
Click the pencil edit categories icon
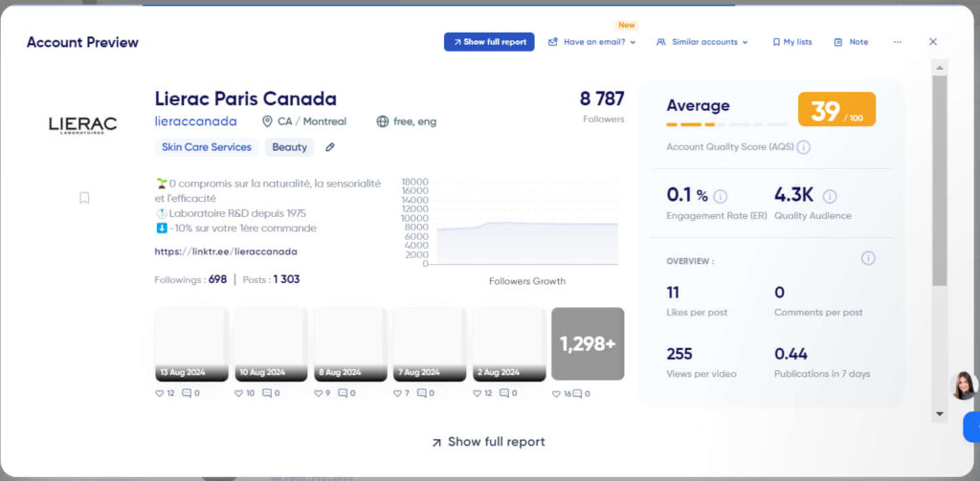[x=330, y=147]
